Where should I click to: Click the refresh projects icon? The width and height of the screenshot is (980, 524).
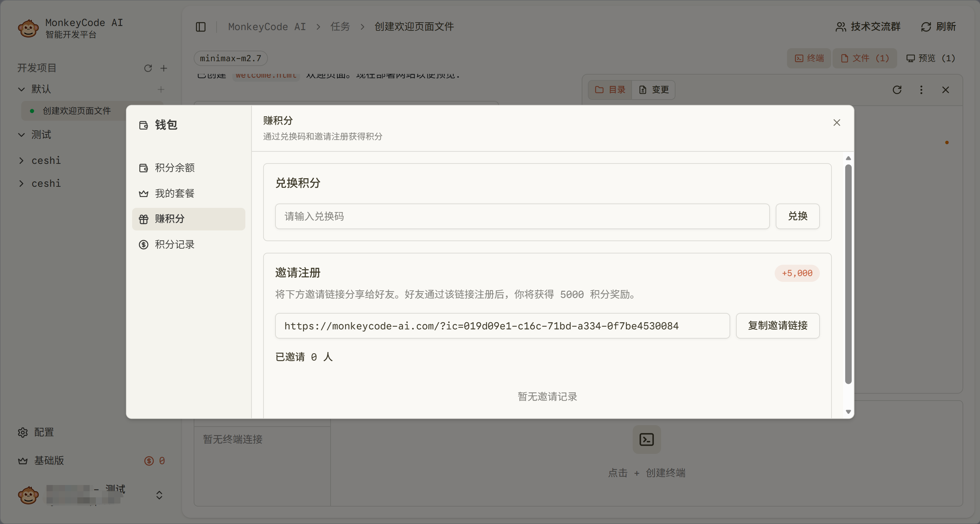point(148,68)
